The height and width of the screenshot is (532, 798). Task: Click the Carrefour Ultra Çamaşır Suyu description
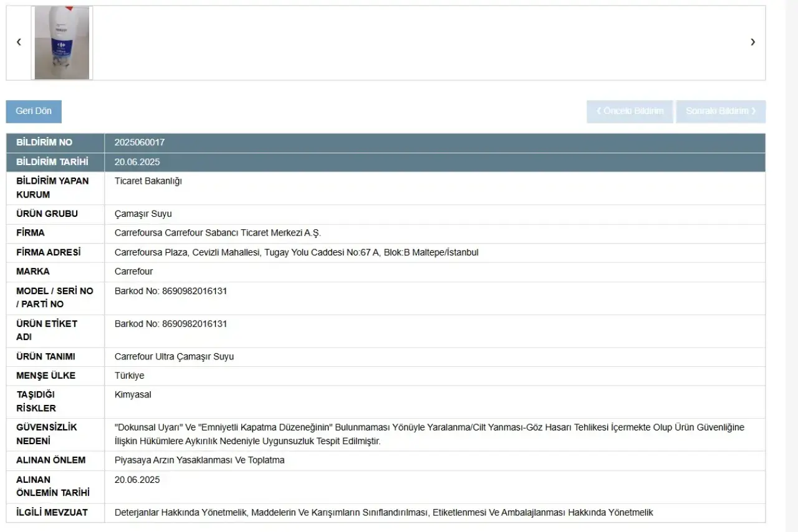[x=175, y=357]
